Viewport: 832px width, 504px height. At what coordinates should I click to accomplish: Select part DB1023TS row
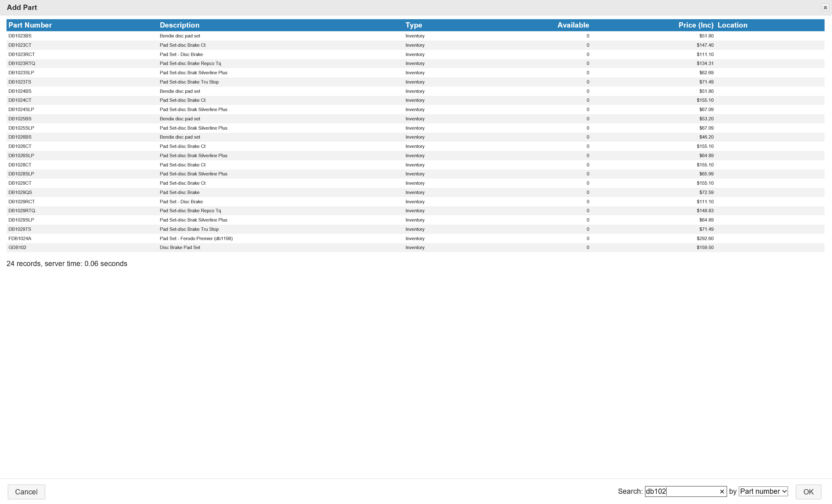click(415, 82)
